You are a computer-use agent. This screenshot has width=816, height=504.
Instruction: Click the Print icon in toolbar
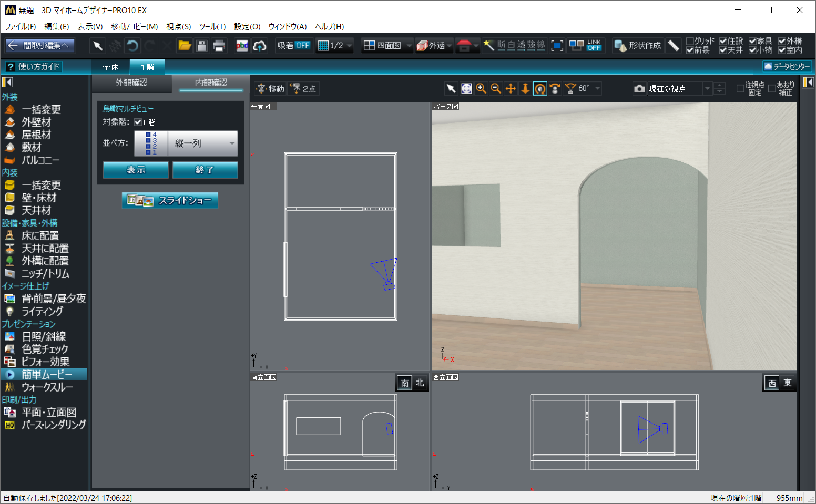point(219,46)
